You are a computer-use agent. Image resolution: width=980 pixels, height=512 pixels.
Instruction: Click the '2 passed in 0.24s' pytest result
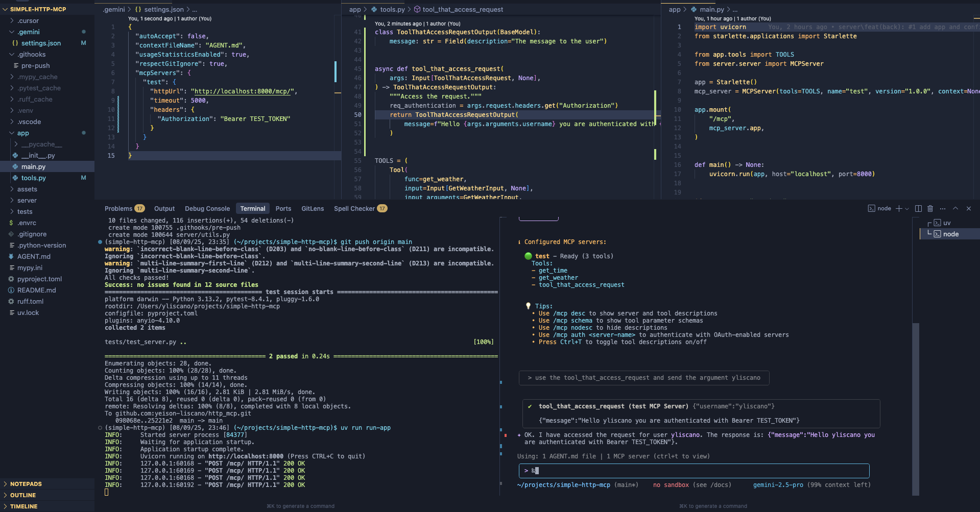[x=299, y=356]
